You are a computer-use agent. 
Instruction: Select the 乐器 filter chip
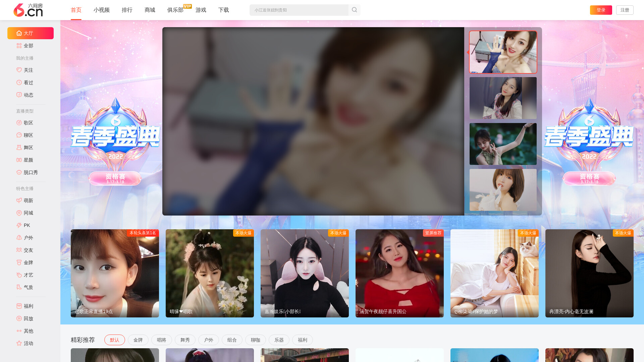pos(279,340)
